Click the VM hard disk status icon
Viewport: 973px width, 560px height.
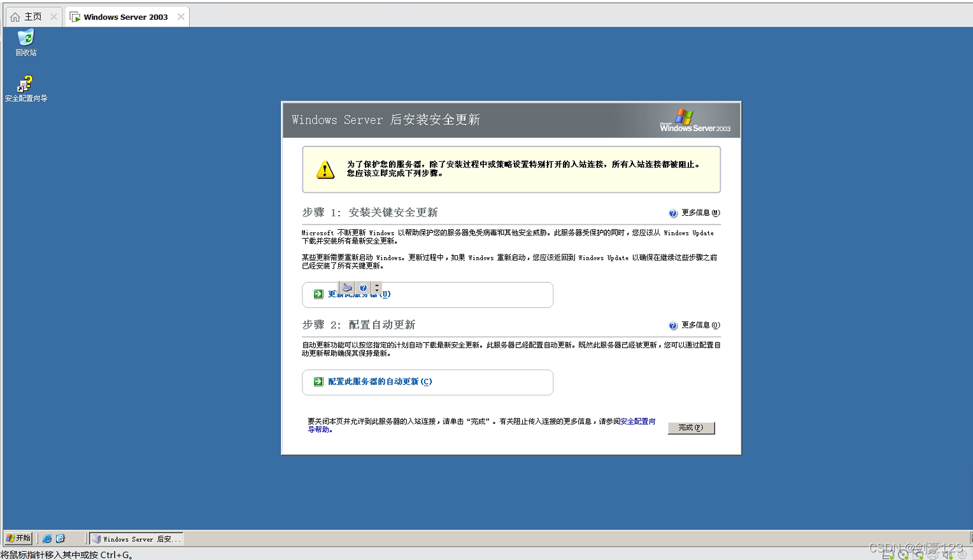(888, 555)
